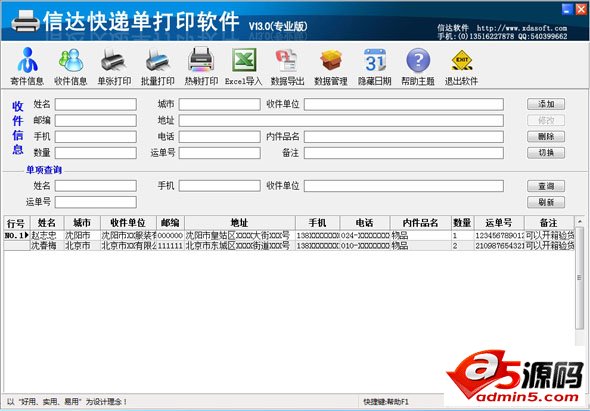Click the 内件品名 column header in table
This screenshot has width=590, height=411.
coord(421,223)
